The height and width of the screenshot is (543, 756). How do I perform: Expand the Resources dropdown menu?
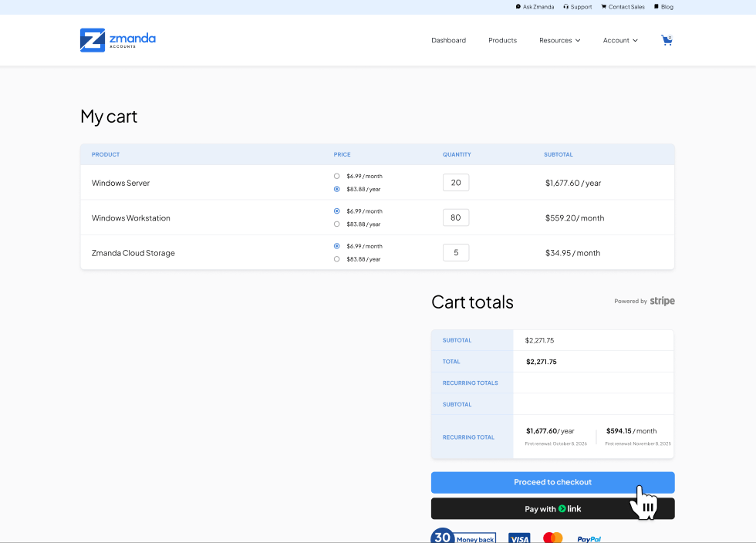point(560,41)
